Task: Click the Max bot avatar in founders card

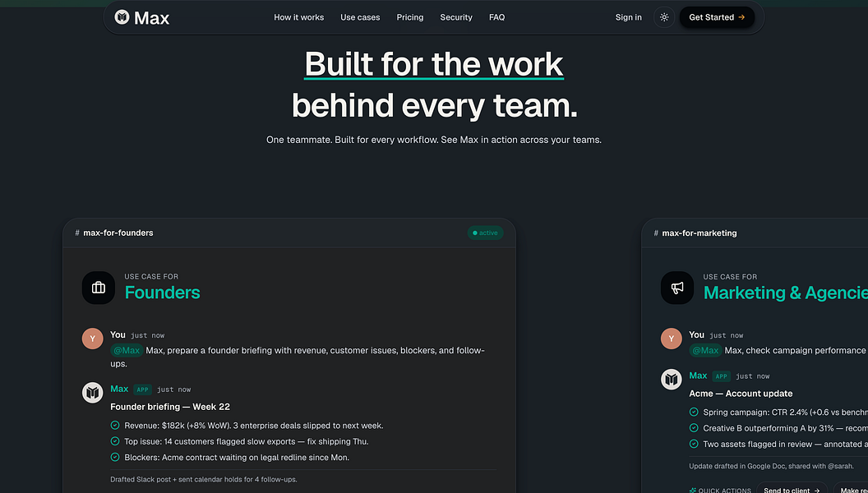Action: 92,394
